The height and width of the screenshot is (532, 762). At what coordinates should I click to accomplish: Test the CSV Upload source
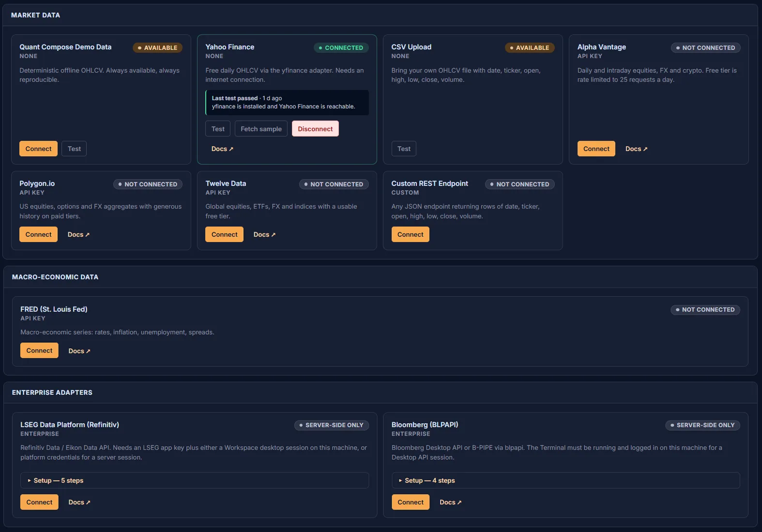(x=404, y=149)
